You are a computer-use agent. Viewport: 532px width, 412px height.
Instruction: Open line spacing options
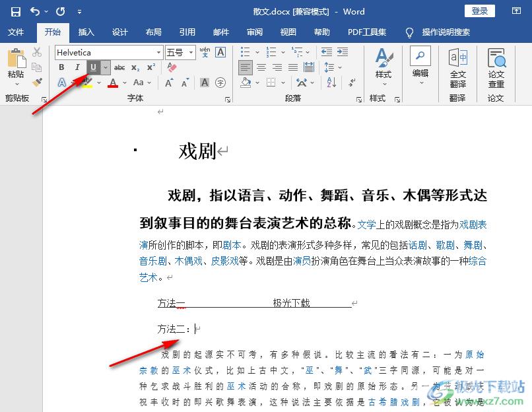click(329, 67)
